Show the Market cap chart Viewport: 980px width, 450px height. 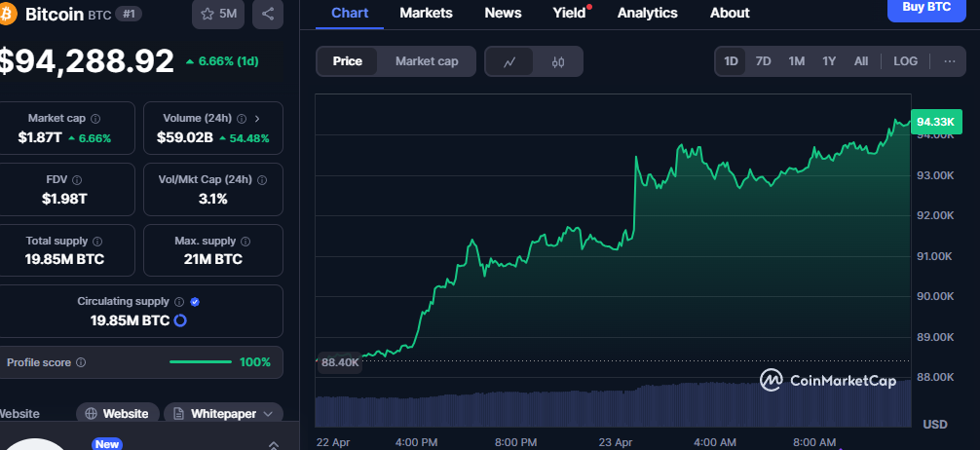[427, 61]
